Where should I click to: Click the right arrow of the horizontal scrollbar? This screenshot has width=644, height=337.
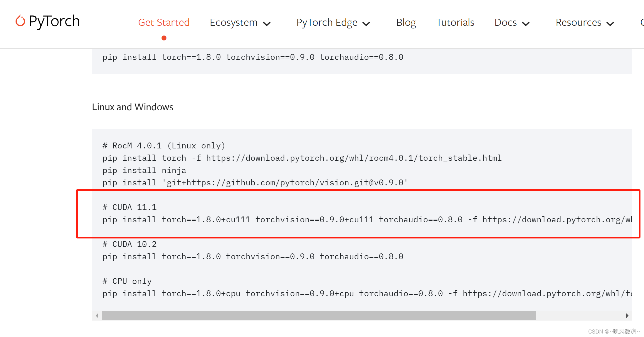[627, 316]
